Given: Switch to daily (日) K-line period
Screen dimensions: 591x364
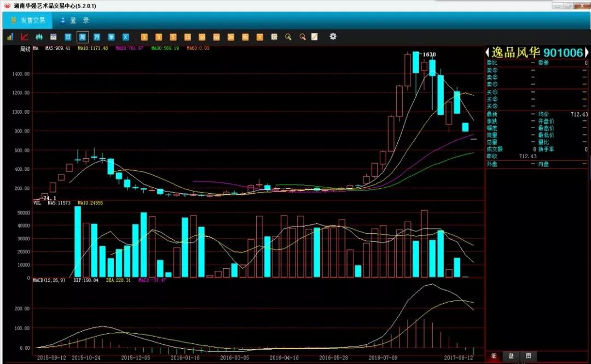Looking at the screenshot, I should [68, 37].
